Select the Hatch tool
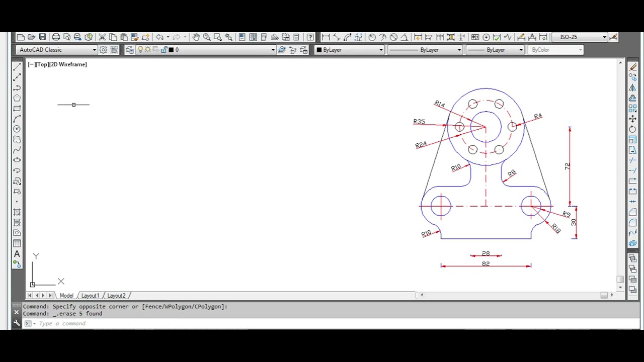644x362 pixels. [x=17, y=212]
